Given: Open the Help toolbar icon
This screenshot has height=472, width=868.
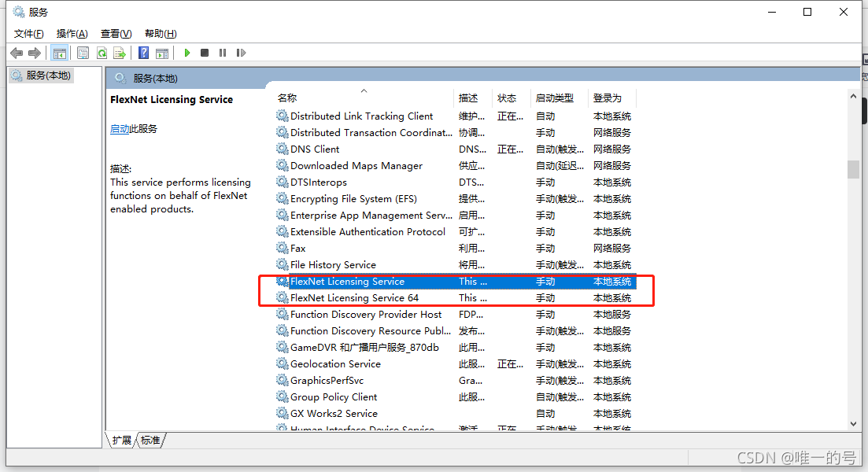Looking at the screenshot, I should [144, 53].
